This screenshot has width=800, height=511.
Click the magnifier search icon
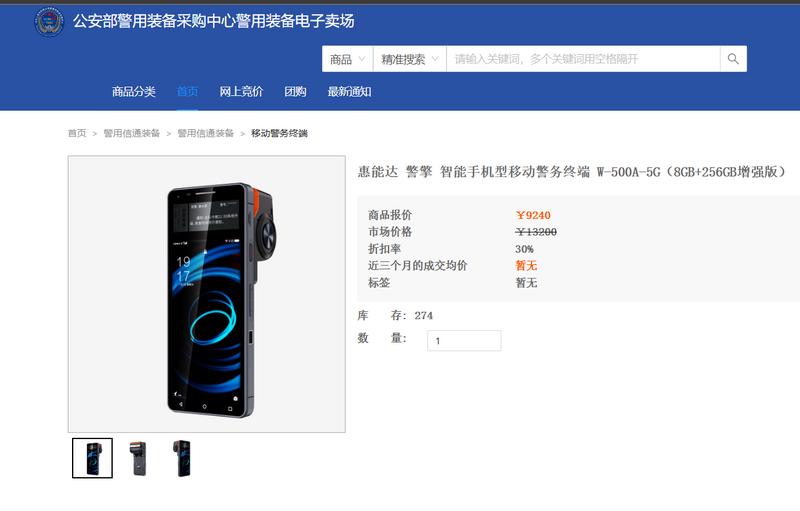pyautogui.click(x=733, y=59)
